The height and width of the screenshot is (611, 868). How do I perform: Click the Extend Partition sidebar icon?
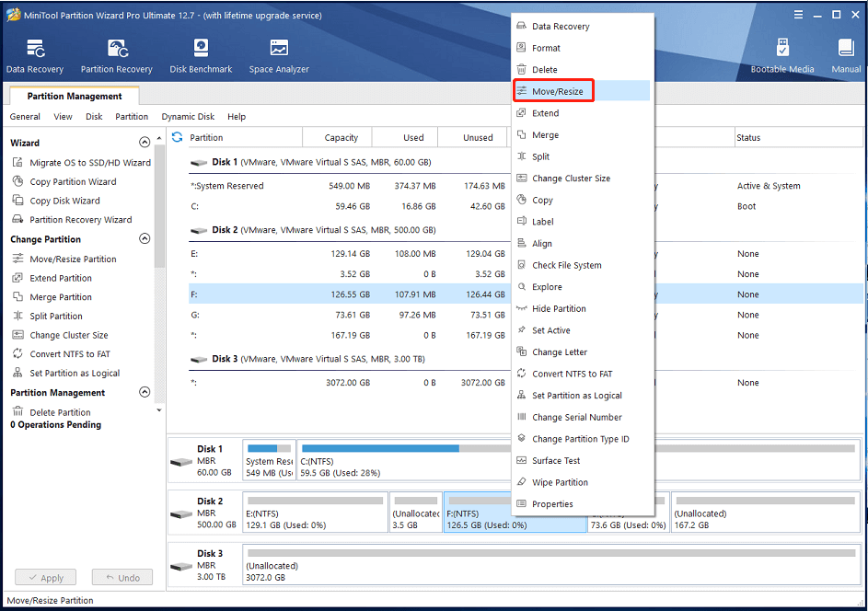(x=17, y=277)
